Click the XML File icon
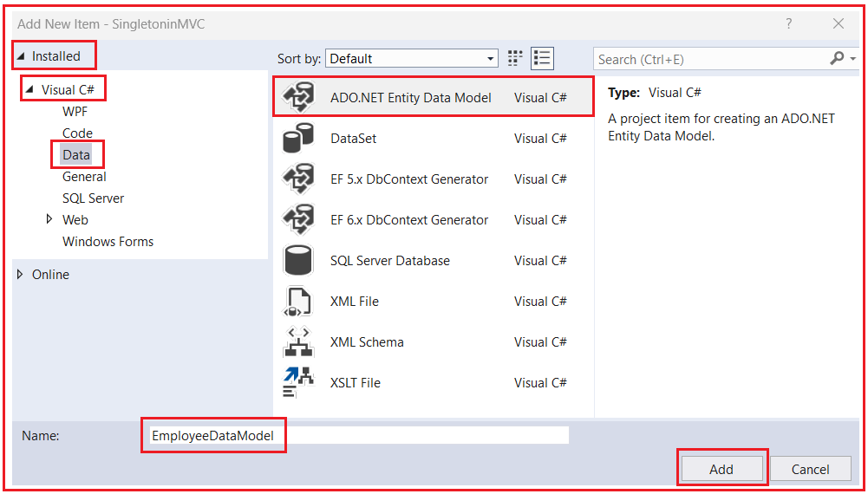 pyautogui.click(x=298, y=302)
